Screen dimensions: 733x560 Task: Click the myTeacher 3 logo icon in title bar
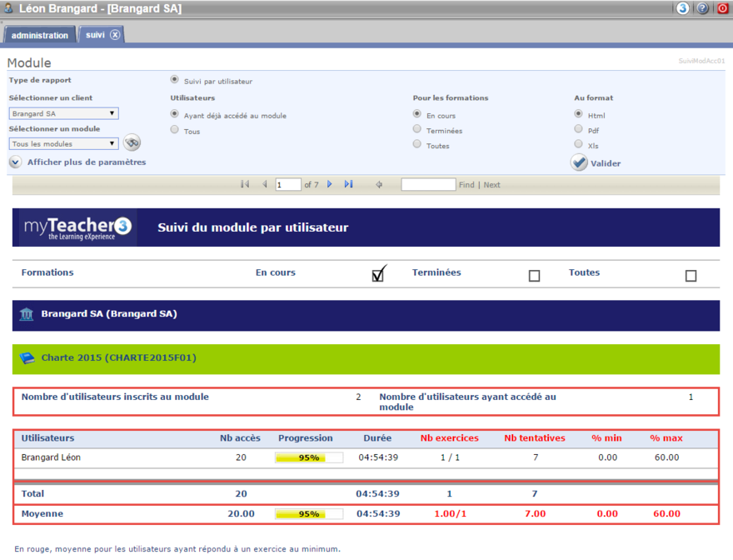coord(683,8)
